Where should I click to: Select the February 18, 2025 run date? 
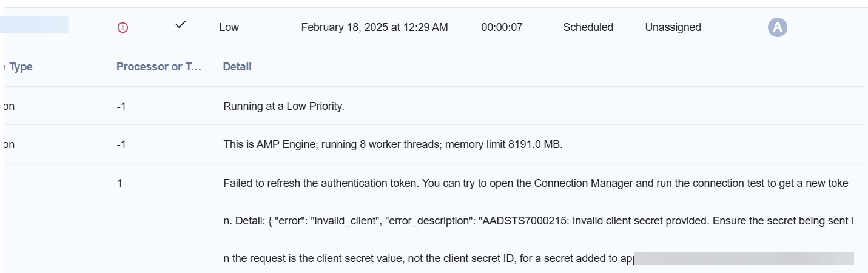(374, 27)
